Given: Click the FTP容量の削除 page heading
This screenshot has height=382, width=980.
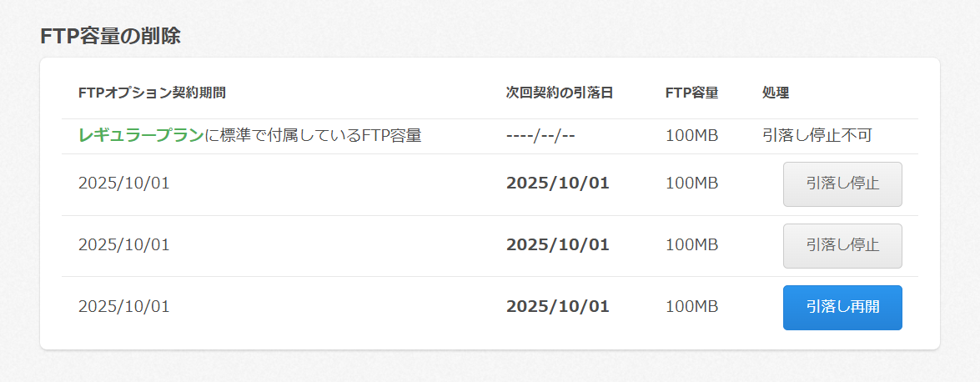Looking at the screenshot, I should 110,36.
